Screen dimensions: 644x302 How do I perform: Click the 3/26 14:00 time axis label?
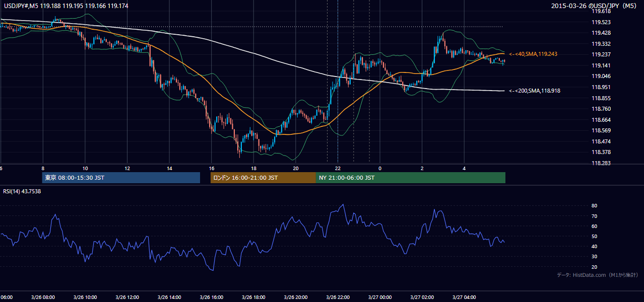coord(169,297)
